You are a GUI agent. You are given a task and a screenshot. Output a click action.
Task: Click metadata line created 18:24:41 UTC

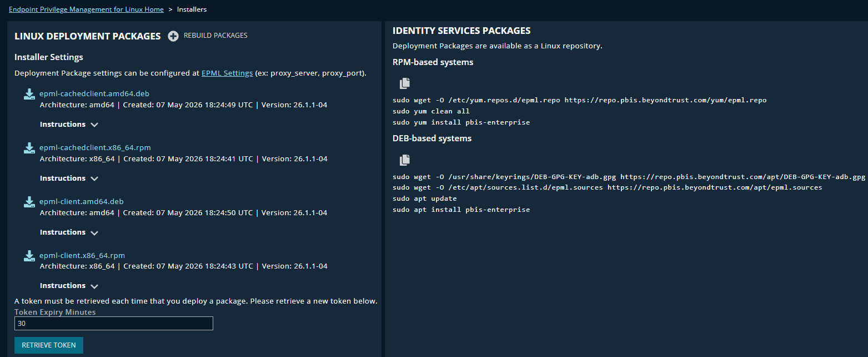click(x=184, y=158)
